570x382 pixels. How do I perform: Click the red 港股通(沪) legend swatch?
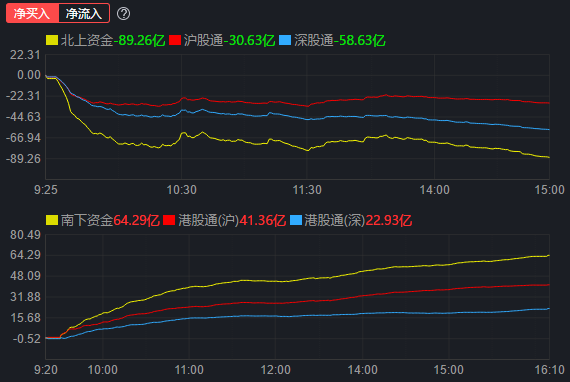pos(169,220)
